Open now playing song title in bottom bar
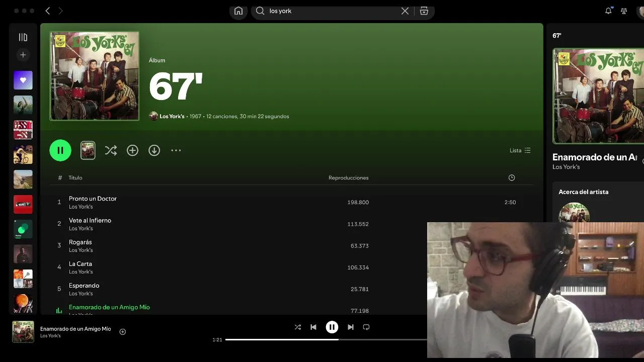Image resolution: width=644 pixels, height=362 pixels. tap(75, 329)
